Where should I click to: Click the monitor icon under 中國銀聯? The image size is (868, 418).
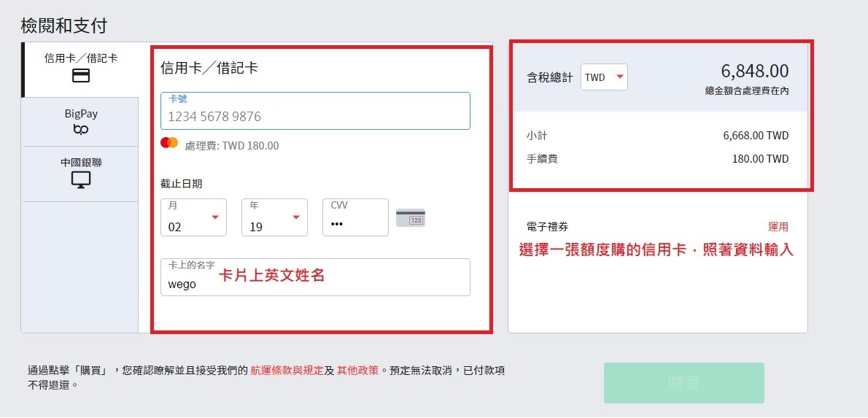tap(81, 180)
